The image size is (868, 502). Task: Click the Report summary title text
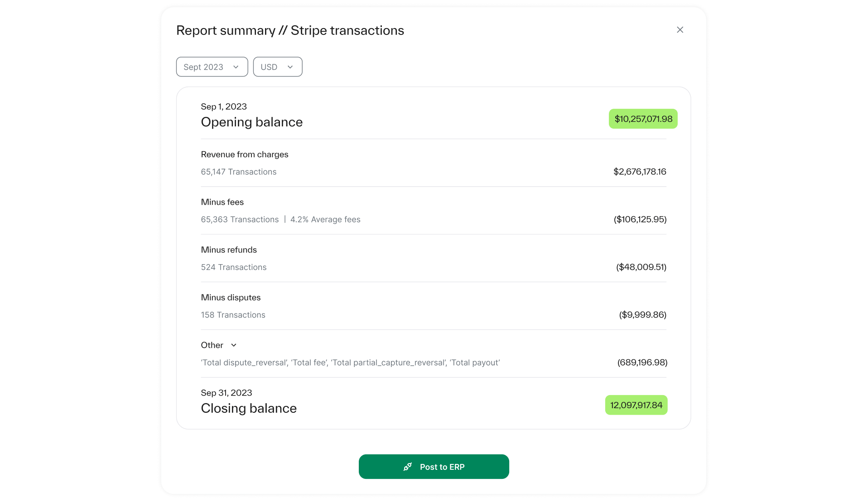coord(290,30)
